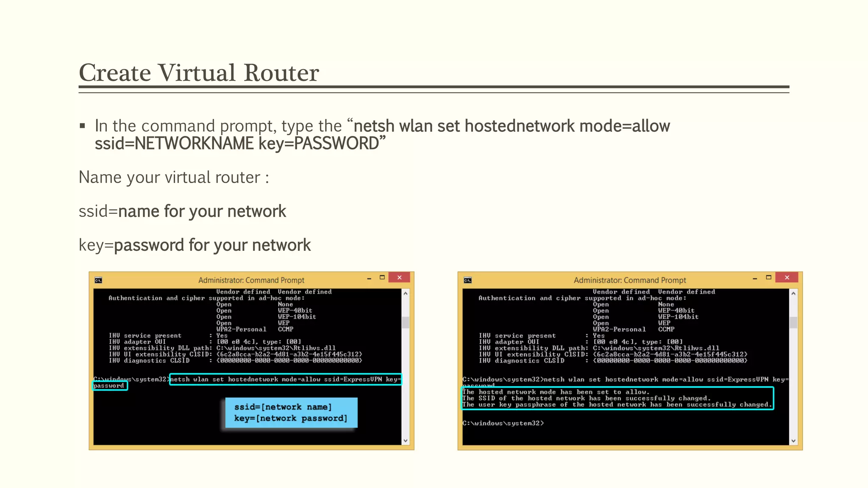This screenshot has height=488, width=868.
Task: Click 'The hosted network mode has been set to allow.'
Action: [x=555, y=392]
